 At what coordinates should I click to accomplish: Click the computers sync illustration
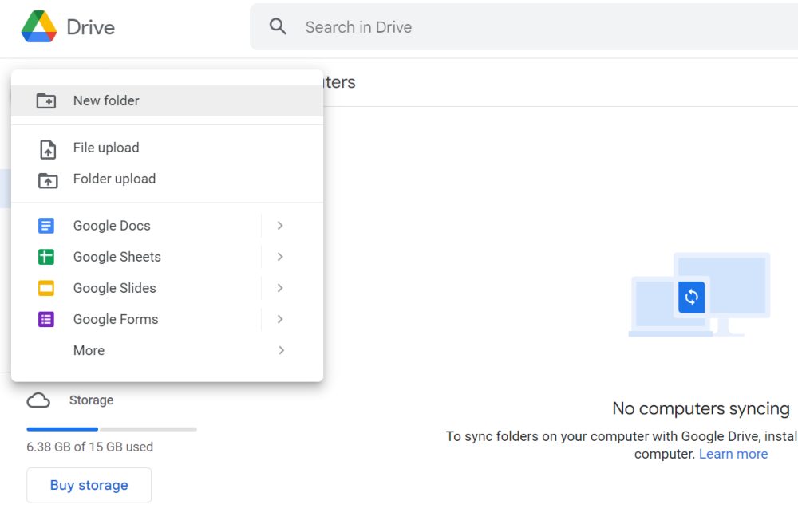pos(699,295)
